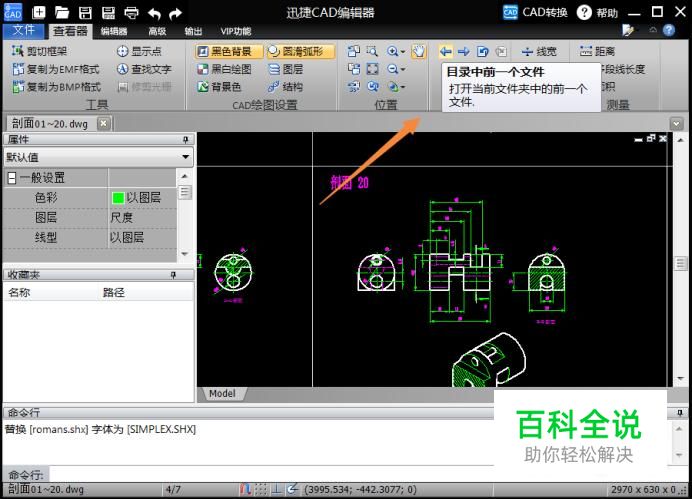Viewport: 692px width, 499px height.
Task: Create a new file from the quick toolbar
Action: click(x=39, y=12)
